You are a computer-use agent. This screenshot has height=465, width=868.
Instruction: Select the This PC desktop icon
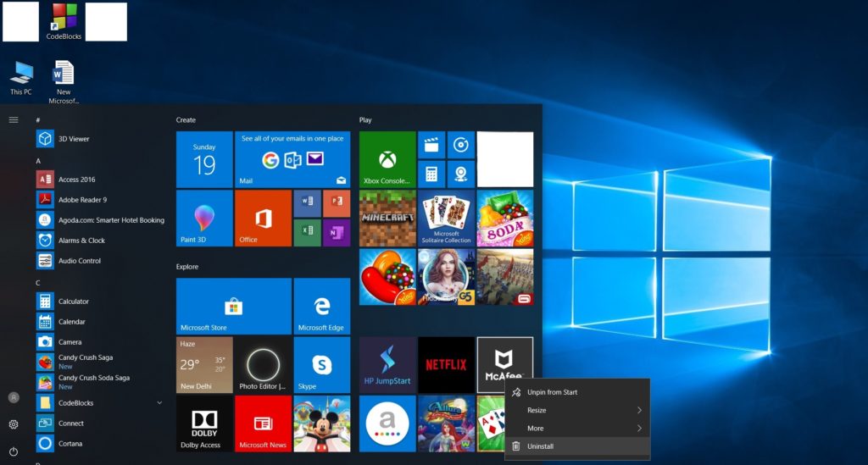coord(21,79)
